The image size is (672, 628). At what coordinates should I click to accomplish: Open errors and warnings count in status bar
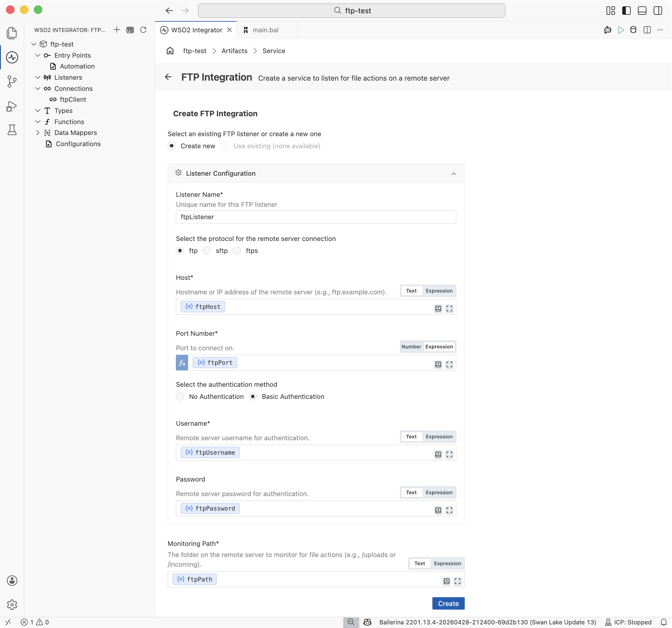35,622
